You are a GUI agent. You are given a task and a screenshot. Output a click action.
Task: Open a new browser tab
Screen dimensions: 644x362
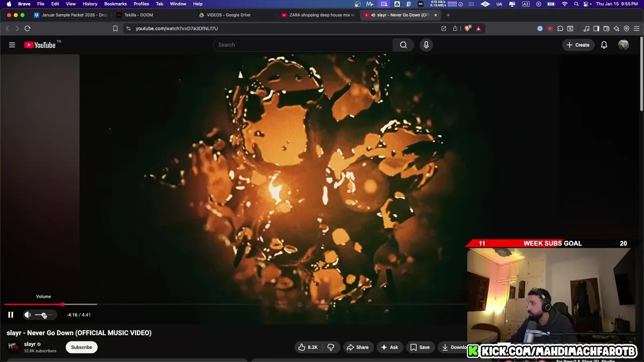pos(448,15)
